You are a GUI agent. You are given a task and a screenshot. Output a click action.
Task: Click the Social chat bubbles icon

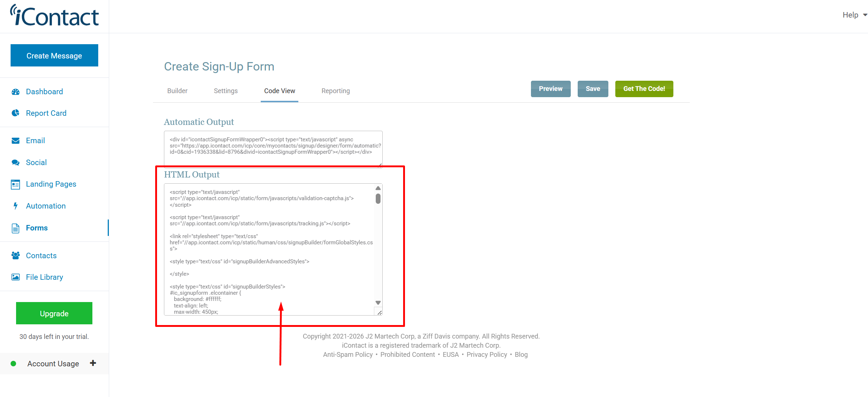tap(15, 163)
